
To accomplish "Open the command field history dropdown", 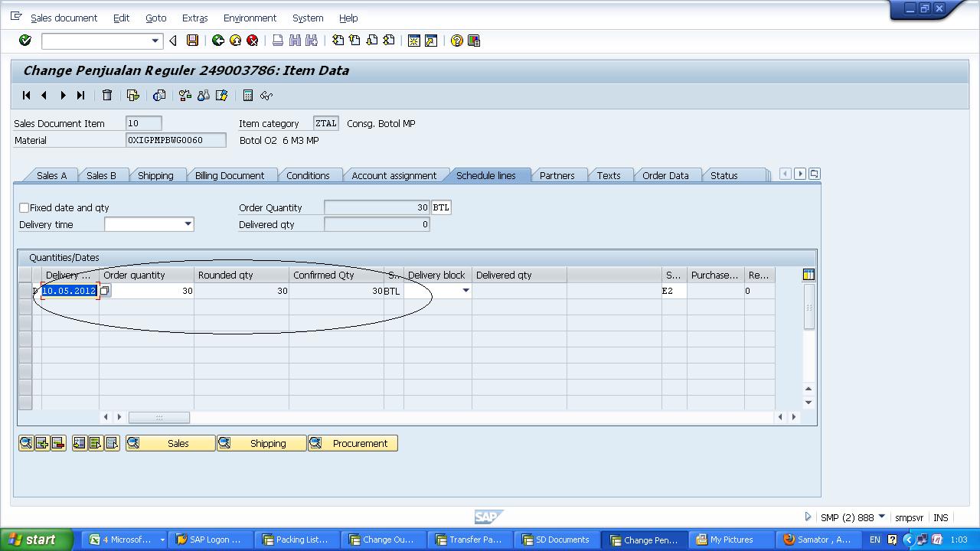I will point(155,41).
